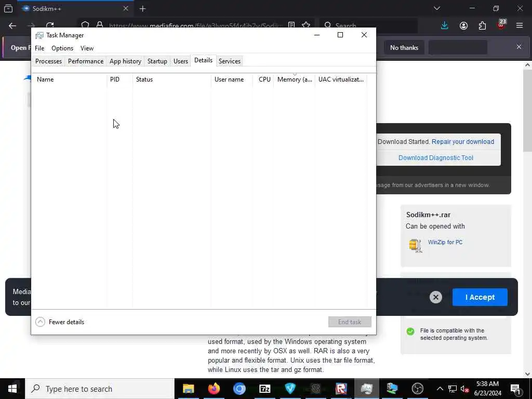
Task: Switch to the Performance tab
Action: (x=86, y=61)
